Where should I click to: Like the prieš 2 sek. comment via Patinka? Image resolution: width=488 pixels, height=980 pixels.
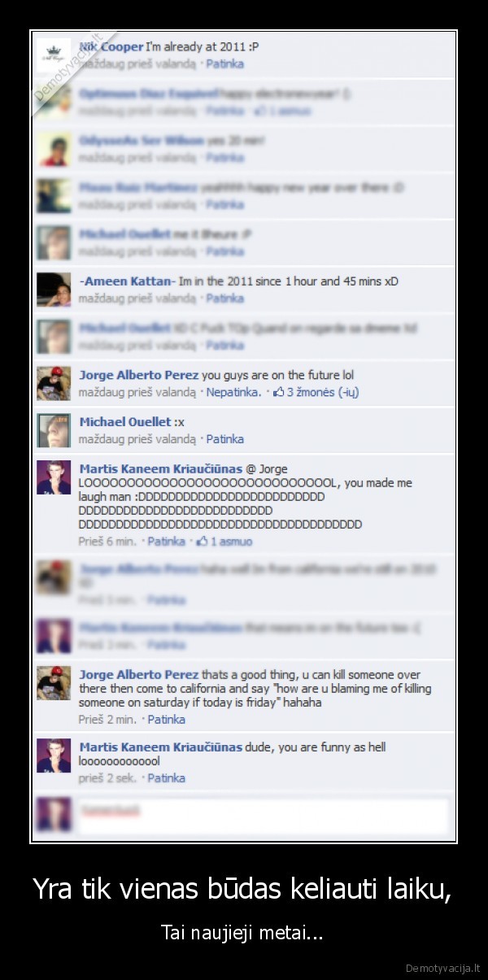(x=166, y=778)
